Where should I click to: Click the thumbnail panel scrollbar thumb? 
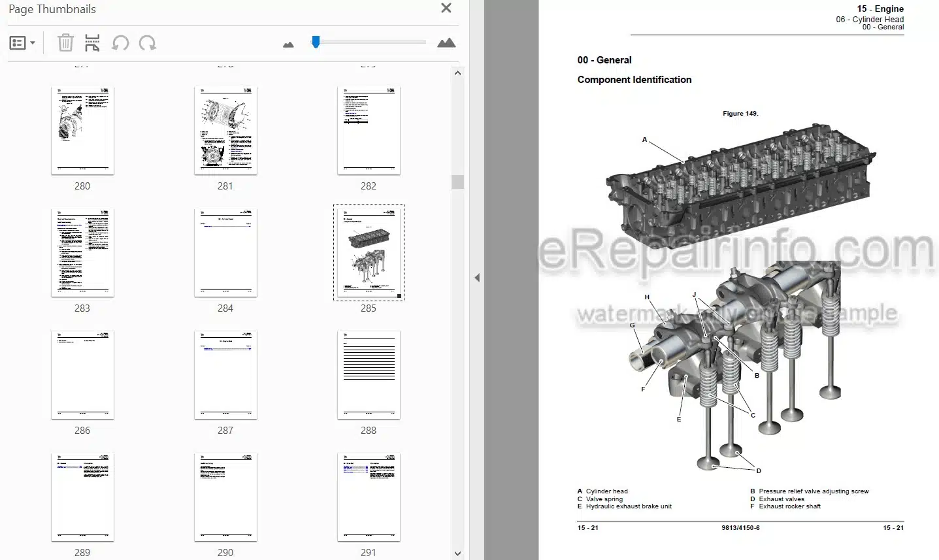click(x=457, y=182)
